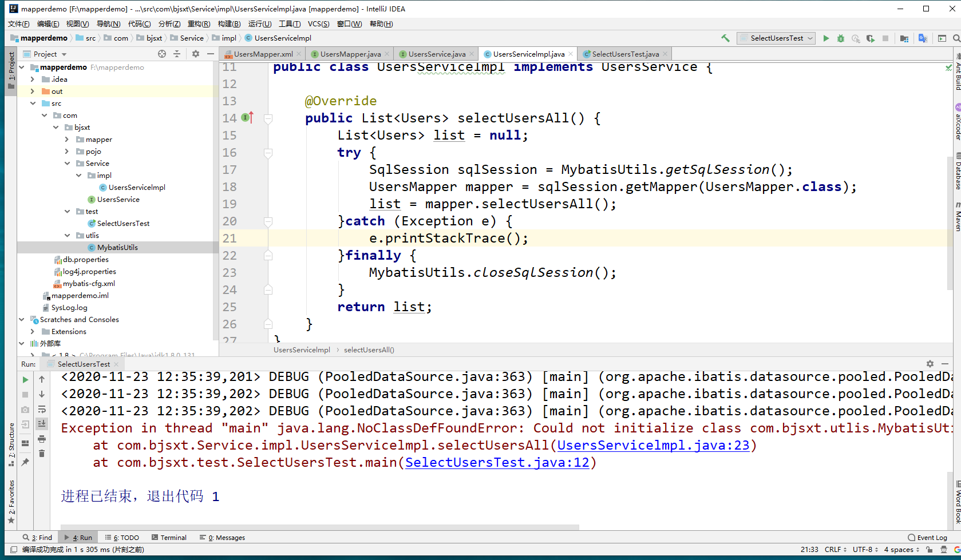Viewport: 961px width, 560px height.
Task: Click the Google Translate toolbar icon
Action: pyautogui.click(x=923, y=38)
